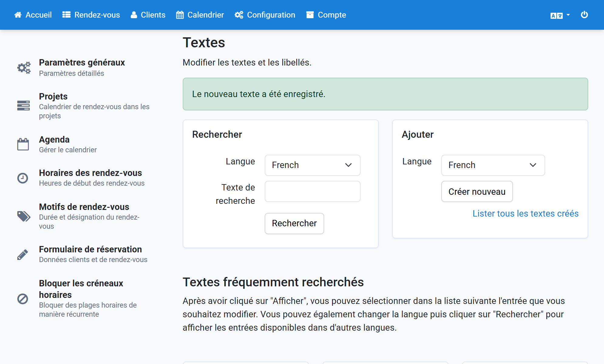The height and width of the screenshot is (364, 604).
Task: Open the Clients menu item
Action: coord(148,15)
